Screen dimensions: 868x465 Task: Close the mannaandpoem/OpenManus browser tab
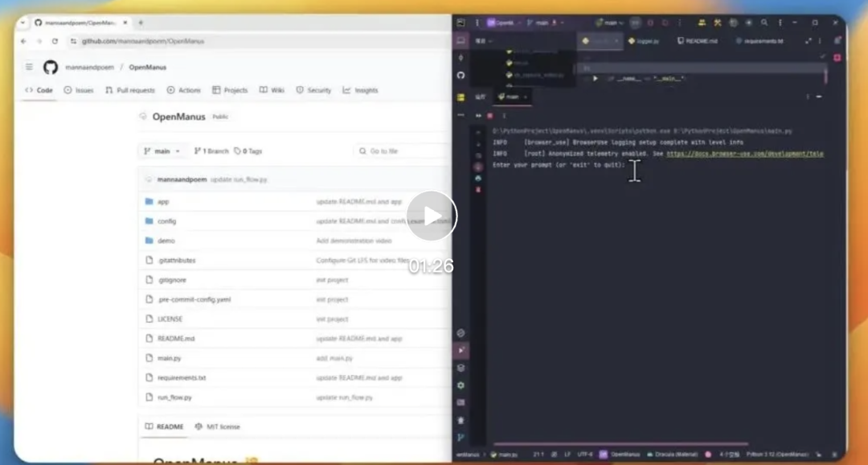pos(125,23)
